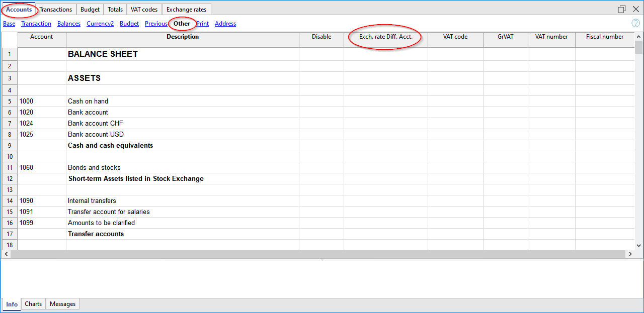
Task: Click the horizontal scrollbar left arrow
Action: click(6, 254)
